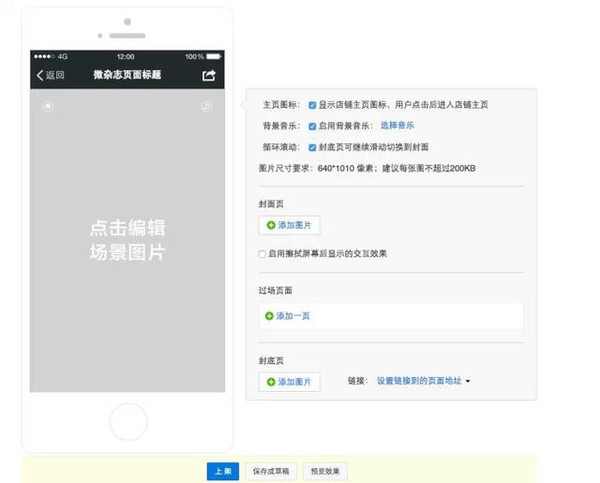Screen dimensions: 600x483
Task: Uncheck 封底页可继续滑动切换到封面 checkbox
Action: [x=312, y=147]
